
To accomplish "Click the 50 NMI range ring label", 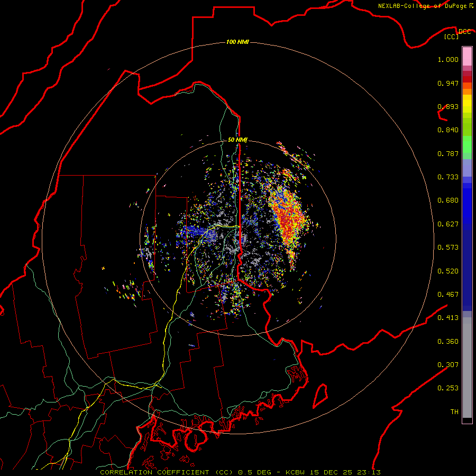I will pyautogui.click(x=237, y=140).
